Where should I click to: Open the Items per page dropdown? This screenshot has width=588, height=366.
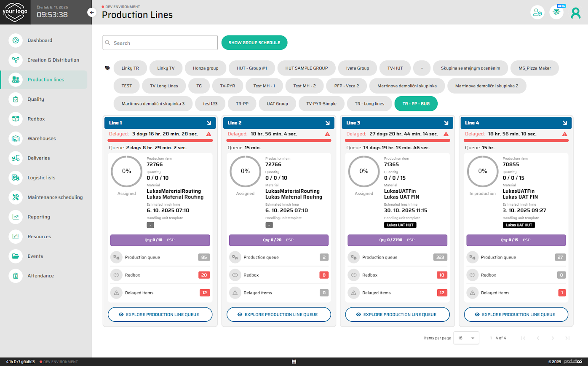[466, 338]
